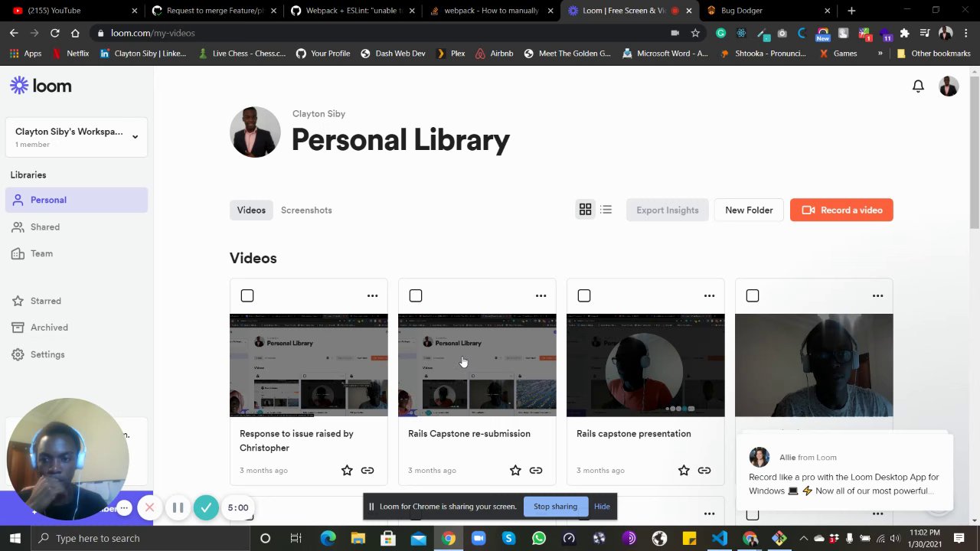Cancel recording with the red X
Image resolution: width=980 pixels, height=551 pixels.
click(x=149, y=507)
